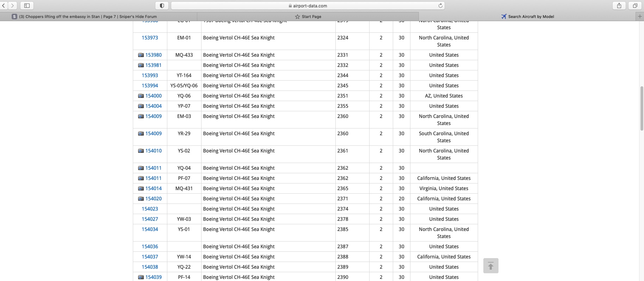Image resolution: width=644 pixels, height=281 pixels.
Task: Switch to the Start Page tab
Action: (x=308, y=16)
